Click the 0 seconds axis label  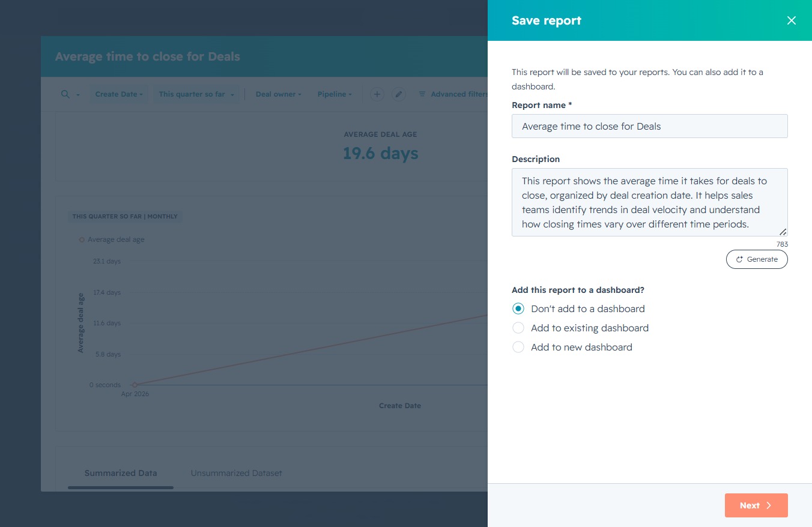(105, 385)
